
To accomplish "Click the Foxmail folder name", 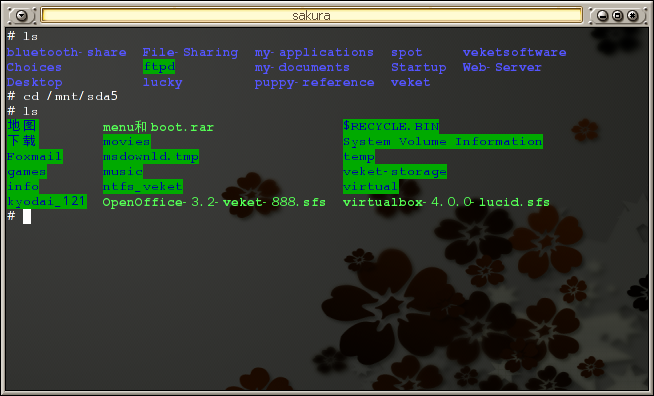I will 35,157.
